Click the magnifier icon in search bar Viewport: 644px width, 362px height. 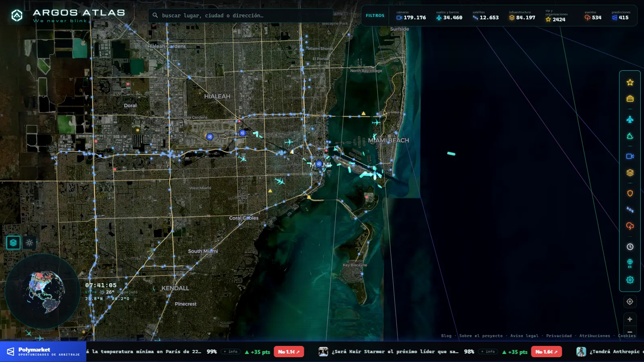155,15
